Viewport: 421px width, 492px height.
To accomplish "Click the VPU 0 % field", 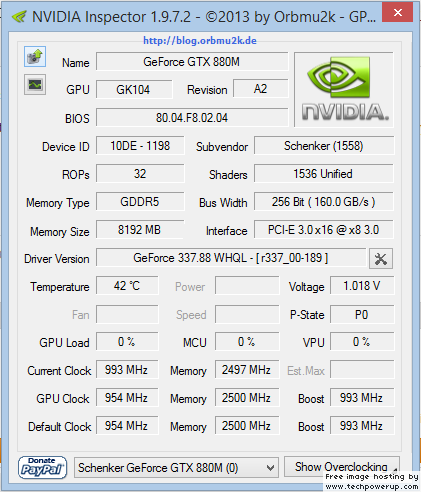I will pyautogui.click(x=362, y=342).
